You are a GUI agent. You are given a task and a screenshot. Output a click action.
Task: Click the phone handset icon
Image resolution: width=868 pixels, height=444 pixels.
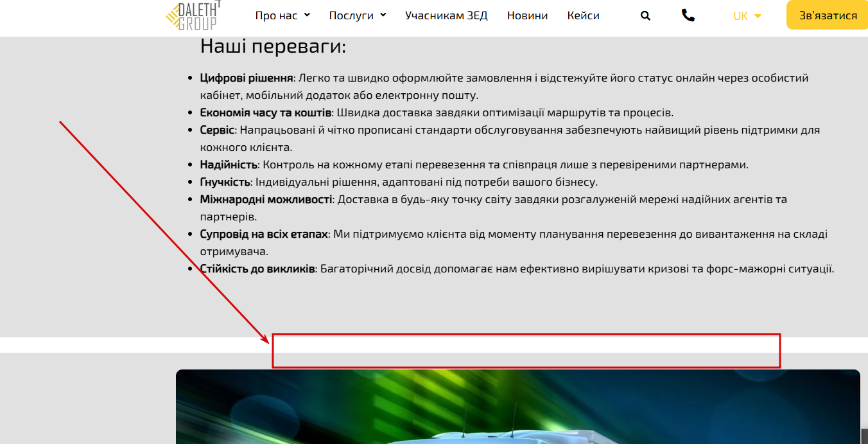(x=688, y=15)
